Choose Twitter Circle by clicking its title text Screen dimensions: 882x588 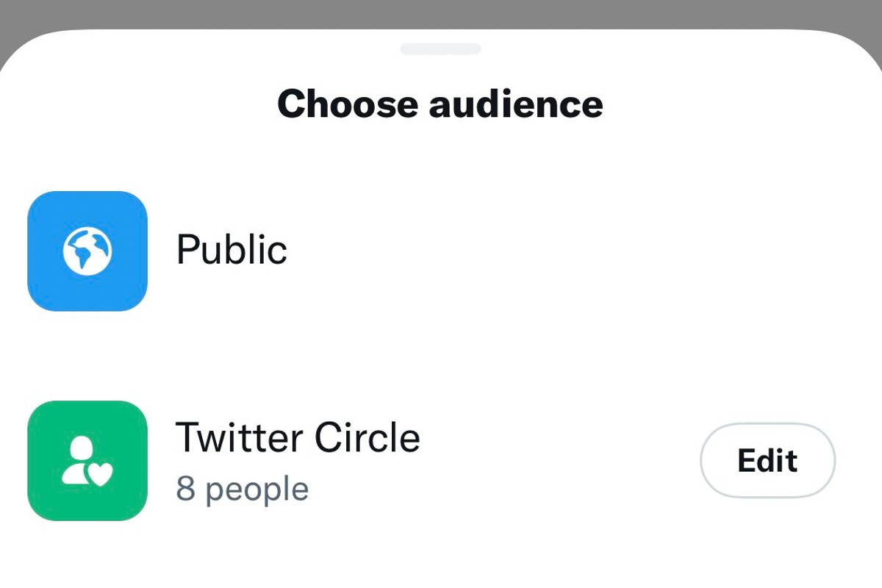pyautogui.click(x=298, y=438)
